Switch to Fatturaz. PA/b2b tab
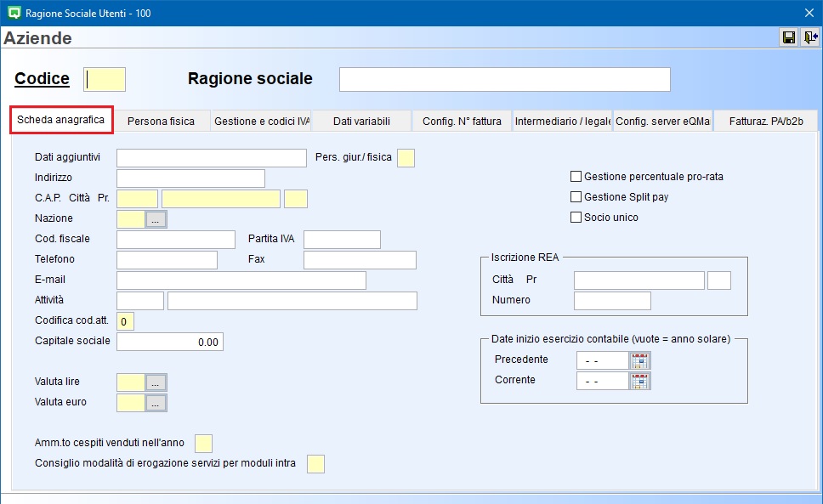823x504 pixels. pos(766,122)
